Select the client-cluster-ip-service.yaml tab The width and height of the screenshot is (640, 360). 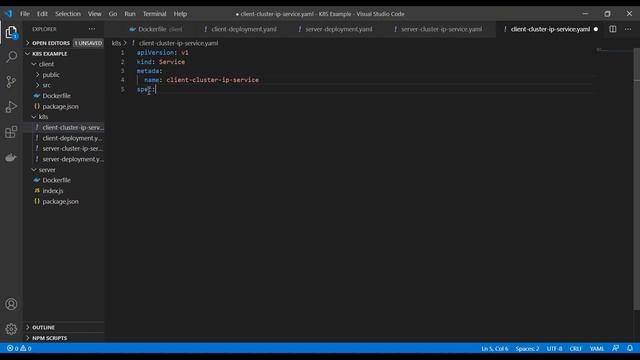[x=550, y=29]
